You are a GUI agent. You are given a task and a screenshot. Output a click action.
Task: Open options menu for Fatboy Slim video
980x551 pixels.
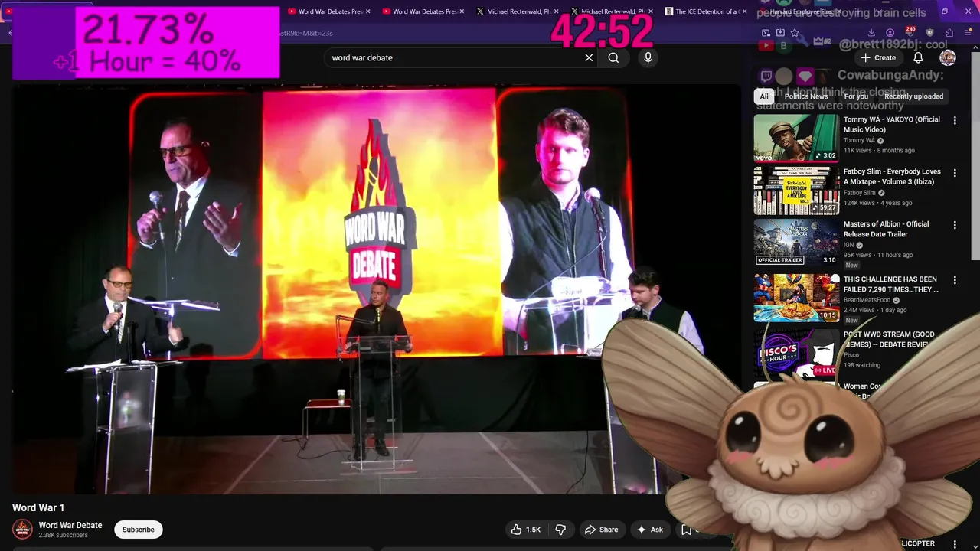[x=955, y=173]
